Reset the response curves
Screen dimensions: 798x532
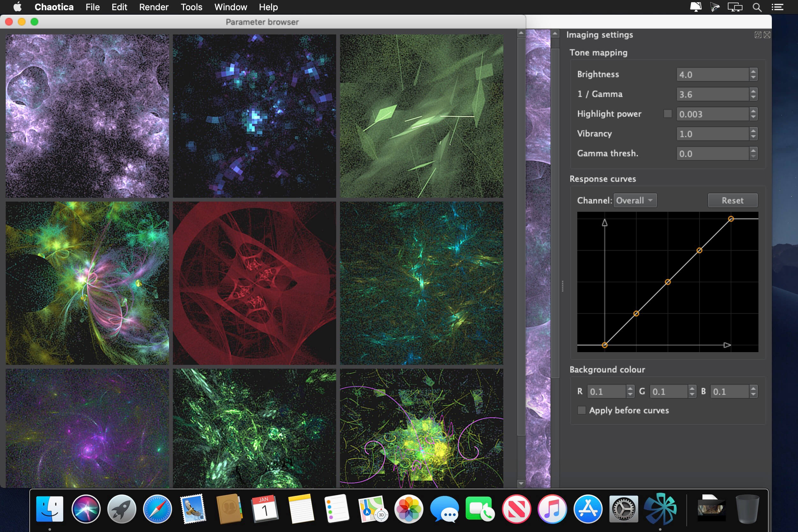coord(732,201)
